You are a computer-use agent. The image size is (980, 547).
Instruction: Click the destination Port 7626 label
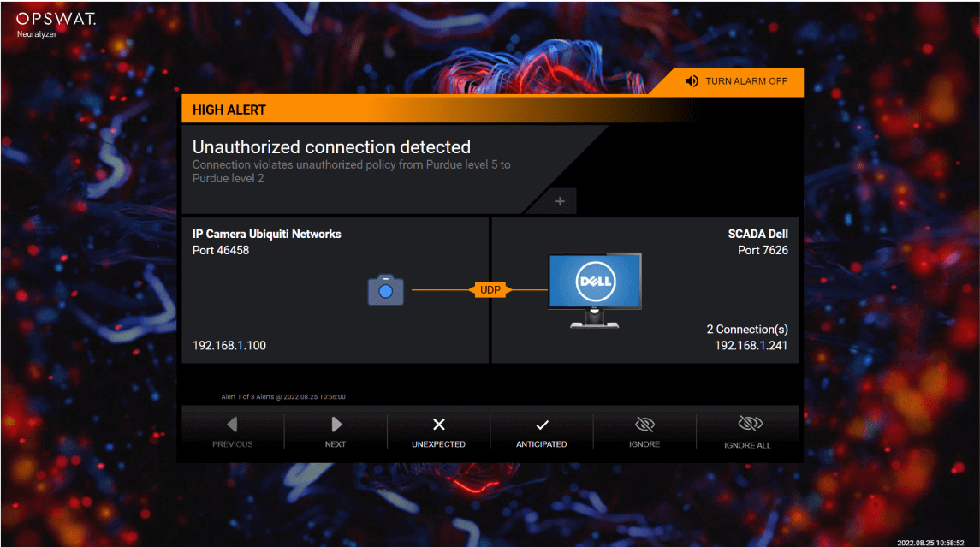pos(763,251)
